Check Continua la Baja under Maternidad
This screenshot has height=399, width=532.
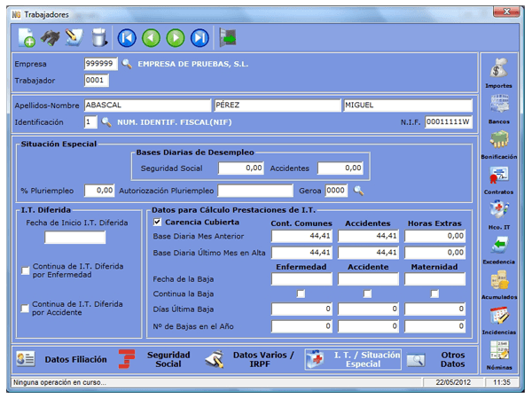(434, 293)
